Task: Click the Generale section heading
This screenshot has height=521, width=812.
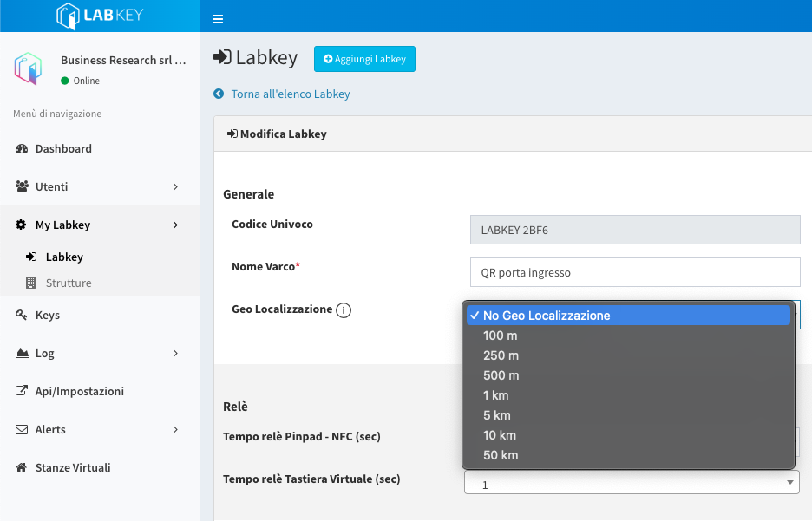Action: [x=249, y=194]
